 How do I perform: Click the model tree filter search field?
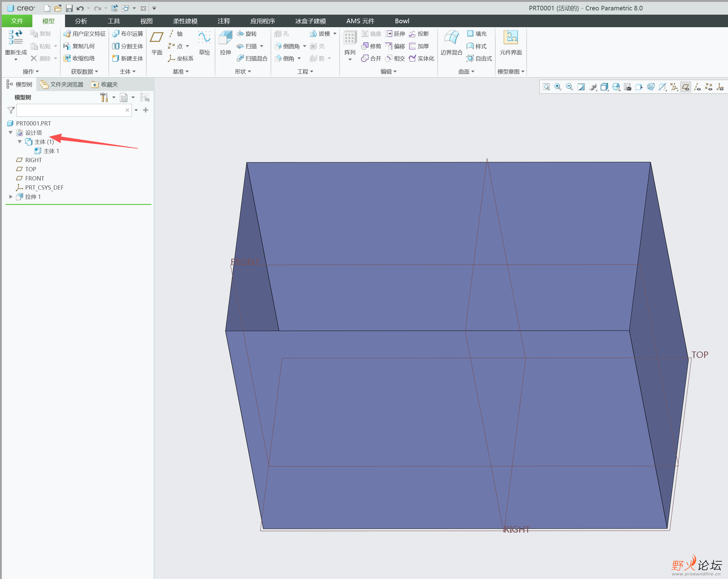pos(71,110)
